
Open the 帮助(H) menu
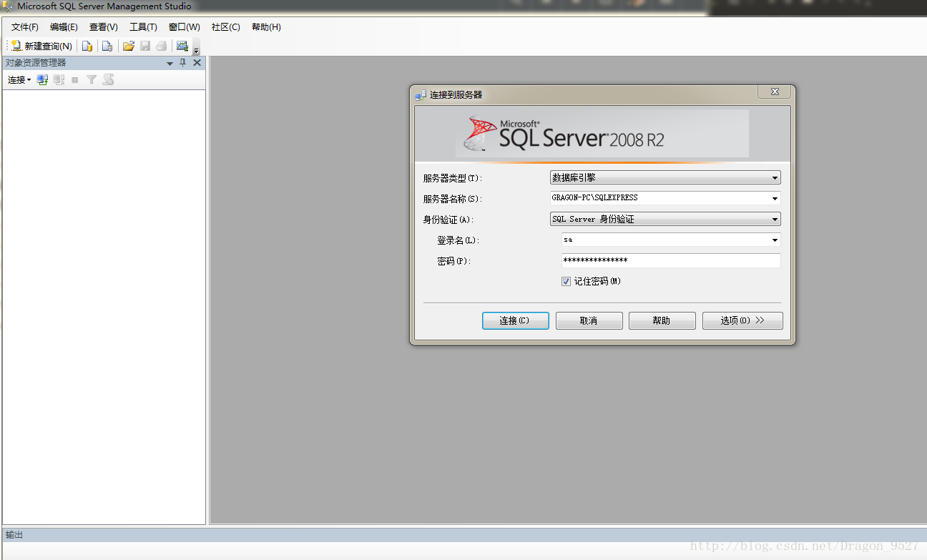pos(266,27)
